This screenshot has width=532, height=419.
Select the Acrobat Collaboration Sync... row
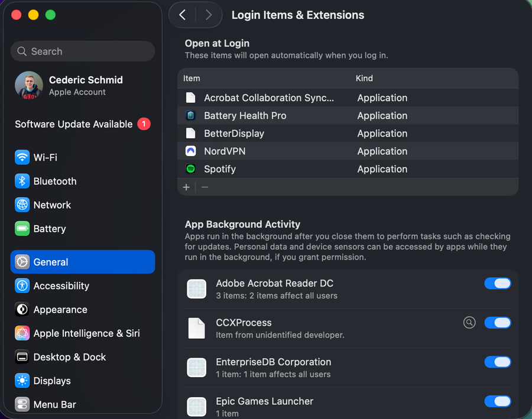(x=348, y=98)
